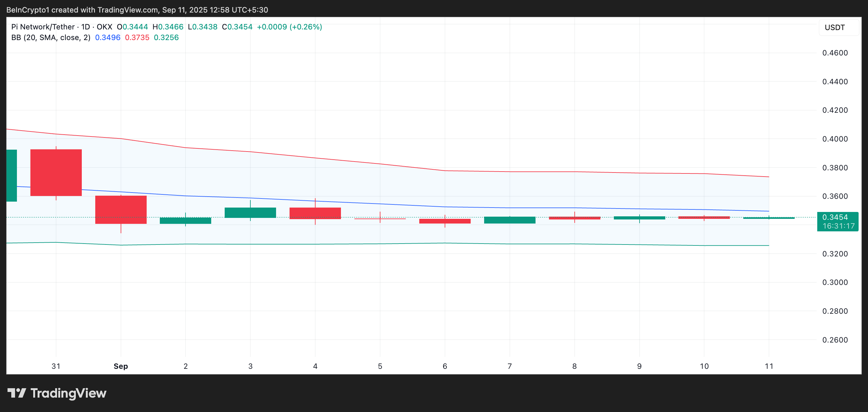Click the 0.2600 price axis label
The image size is (868, 412).
coord(835,340)
